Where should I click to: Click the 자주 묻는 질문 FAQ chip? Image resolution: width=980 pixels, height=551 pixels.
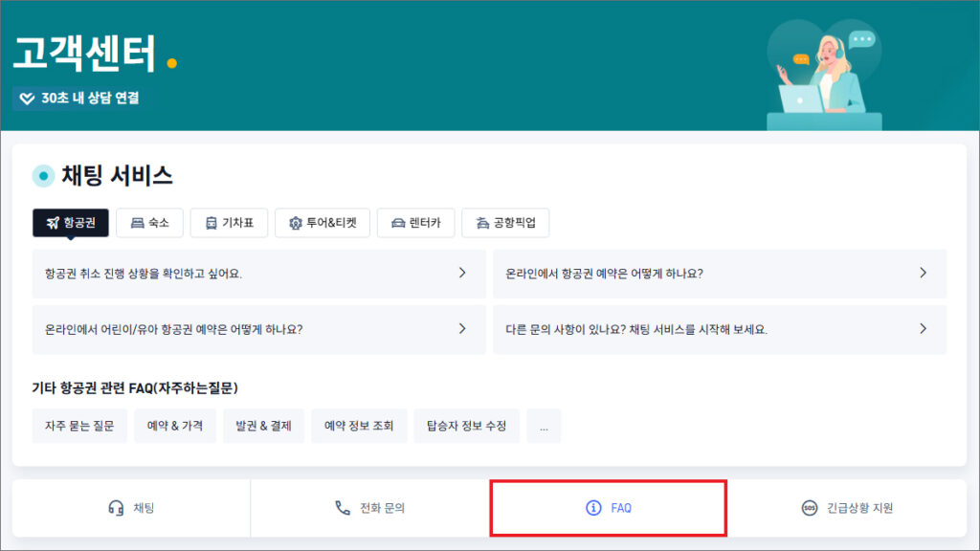point(79,426)
